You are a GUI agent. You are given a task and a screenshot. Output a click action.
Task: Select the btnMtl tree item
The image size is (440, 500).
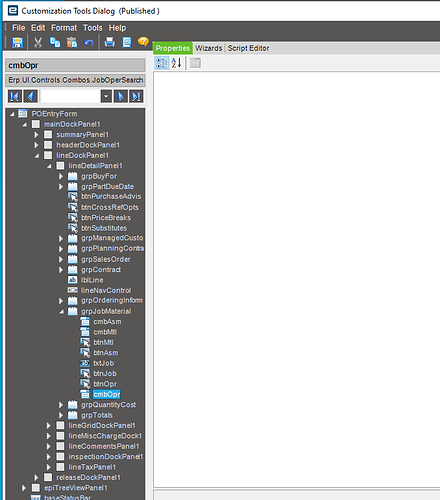pyautogui.click(x=103, y=342)
